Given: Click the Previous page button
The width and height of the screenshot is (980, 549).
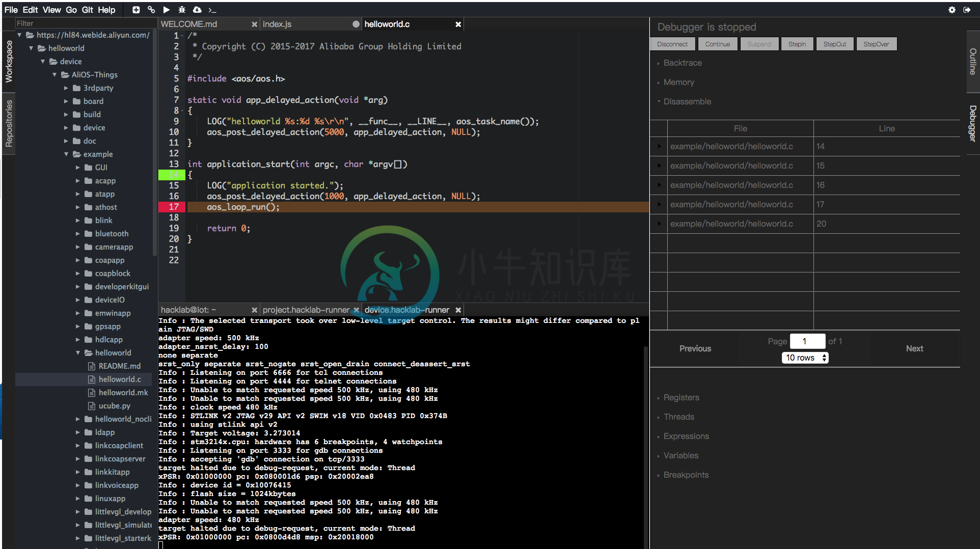Looking at the screenshot, I should [695, 349].
